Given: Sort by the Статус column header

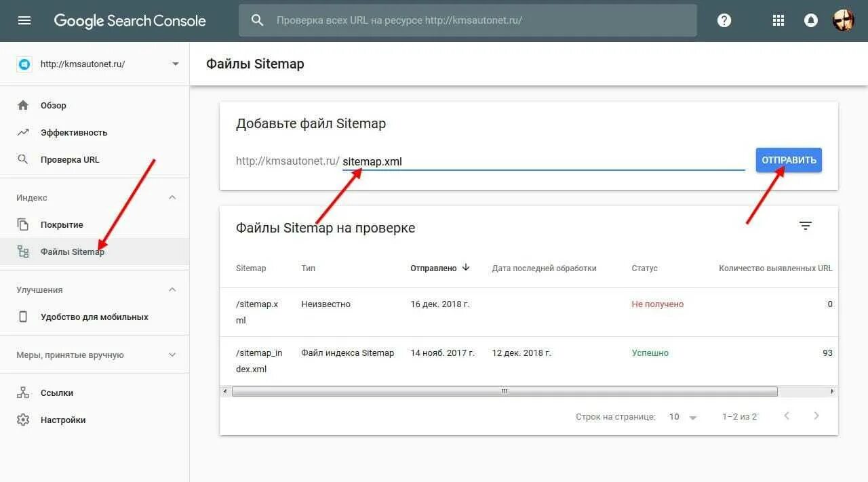Looking at the screenshot, I should (644, 268).
